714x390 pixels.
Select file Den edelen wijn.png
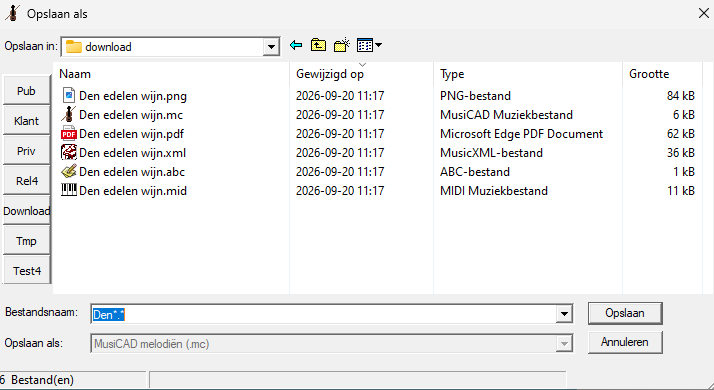[133, 96]
